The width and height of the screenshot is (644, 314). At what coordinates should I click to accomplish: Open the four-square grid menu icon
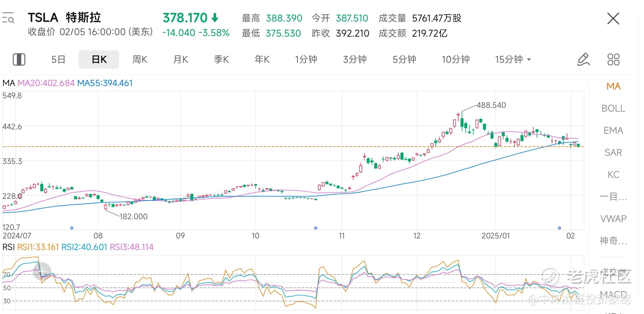click(x=613, y=59)
